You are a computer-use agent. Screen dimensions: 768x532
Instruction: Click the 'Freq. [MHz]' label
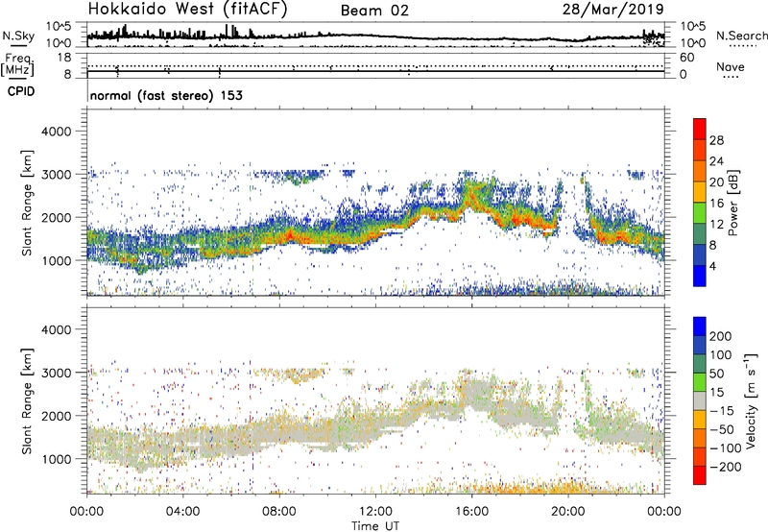click(17, 65)
